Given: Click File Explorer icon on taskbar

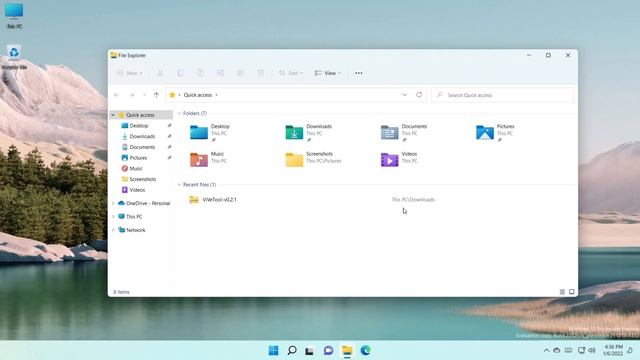Looking at the screenshot, I should click(347, 350).
